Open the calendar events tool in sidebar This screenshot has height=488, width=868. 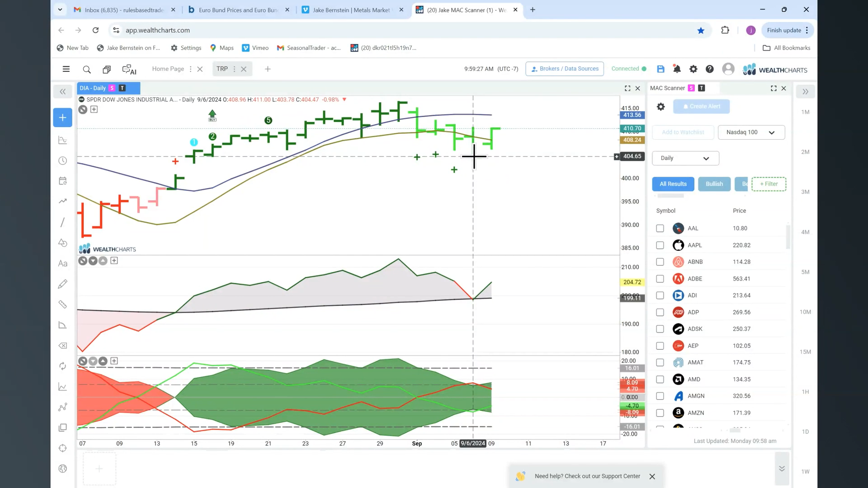point(63,181)
